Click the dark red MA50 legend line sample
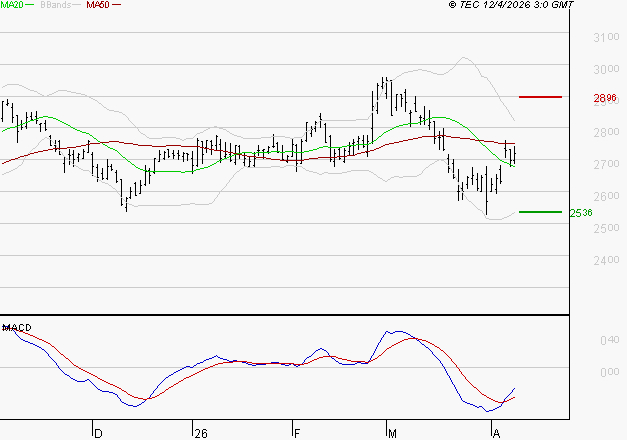Image resolution: width=627 pixels, height=440 pixels. pos(117,6)
